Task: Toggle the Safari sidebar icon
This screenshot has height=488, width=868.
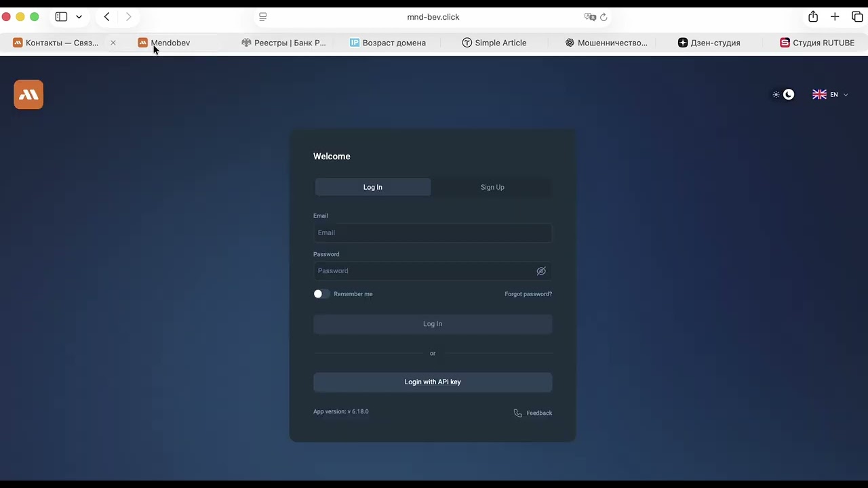Action: 61,17
